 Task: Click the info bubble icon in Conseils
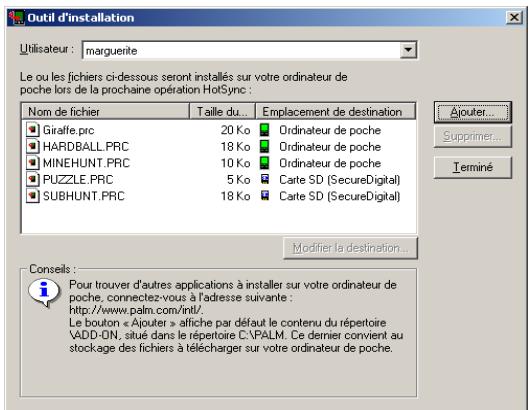[x=44, y=292]
